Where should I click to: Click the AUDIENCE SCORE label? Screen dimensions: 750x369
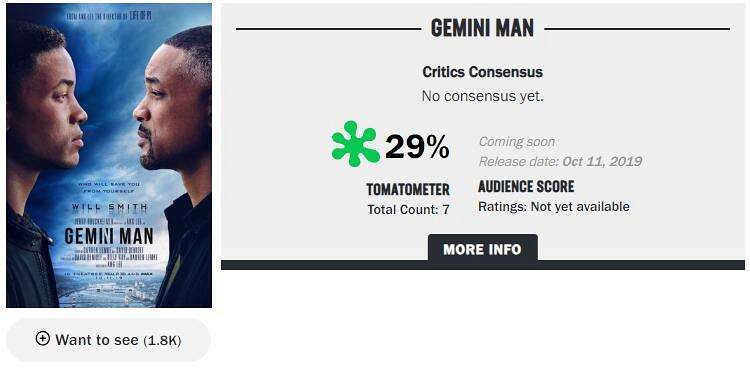coord(526,186)
